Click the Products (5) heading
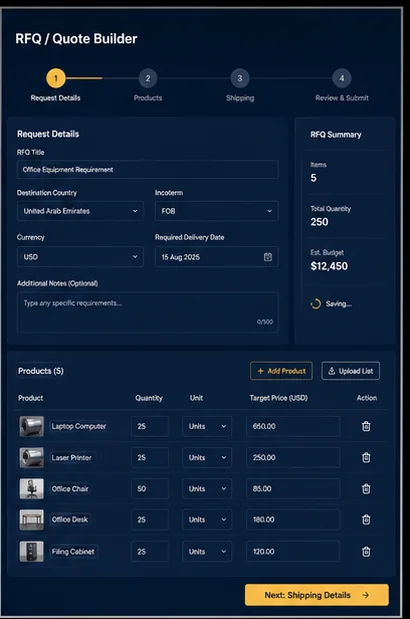 pyautogui.click(x=41, y=371)
